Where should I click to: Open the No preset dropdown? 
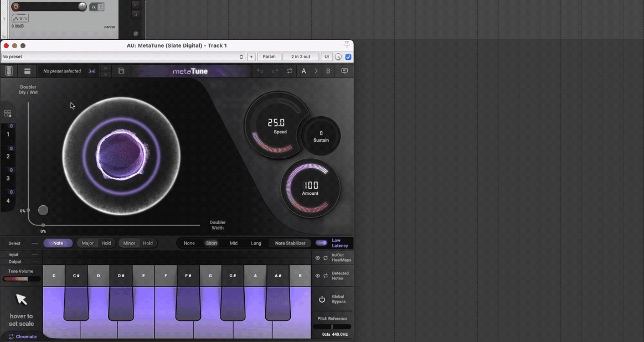click(x=122, y=57)
